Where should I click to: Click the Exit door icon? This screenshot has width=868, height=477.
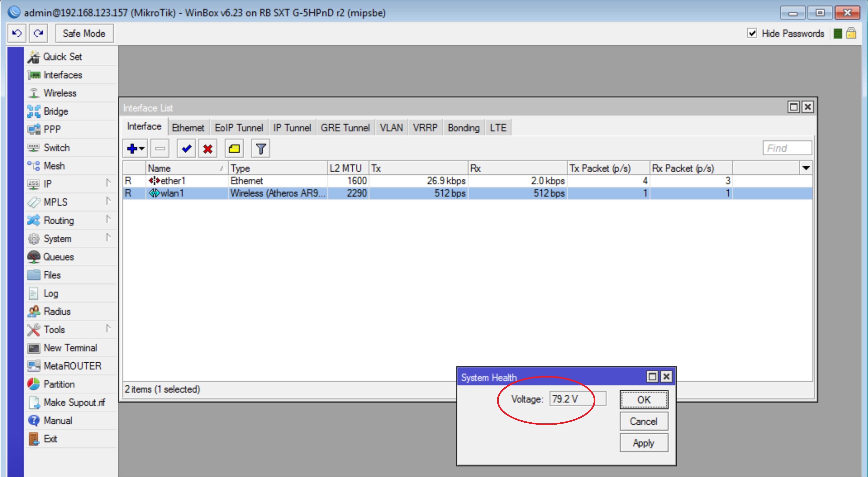[34, 439]
